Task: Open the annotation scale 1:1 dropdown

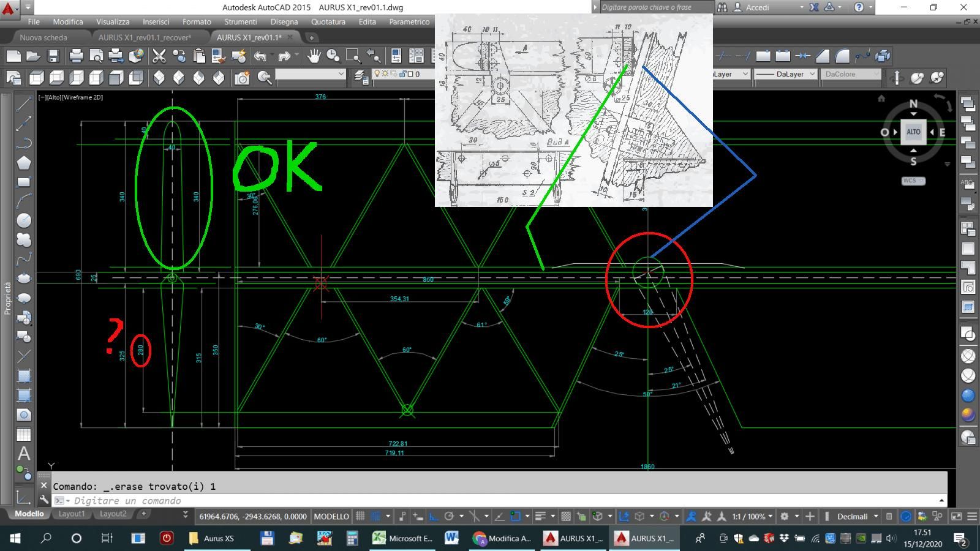Action: (752, 516)
